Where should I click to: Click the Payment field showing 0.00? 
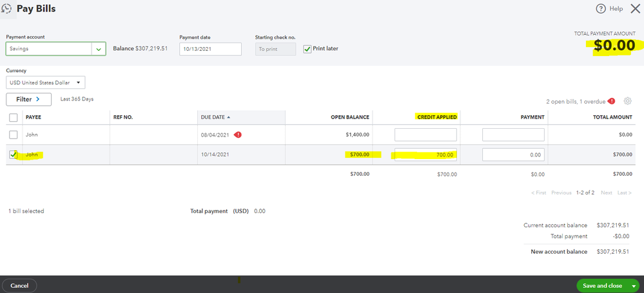coord(513,155)
